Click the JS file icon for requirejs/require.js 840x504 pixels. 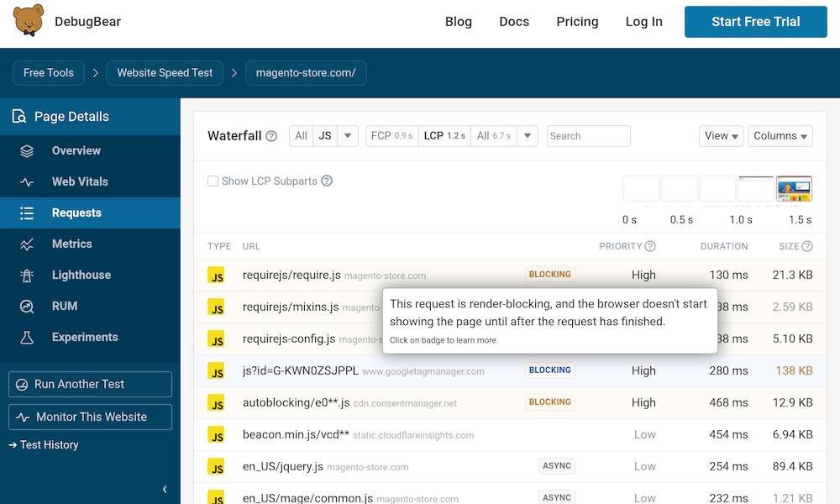pyautogui.click(x=217, y=276)
